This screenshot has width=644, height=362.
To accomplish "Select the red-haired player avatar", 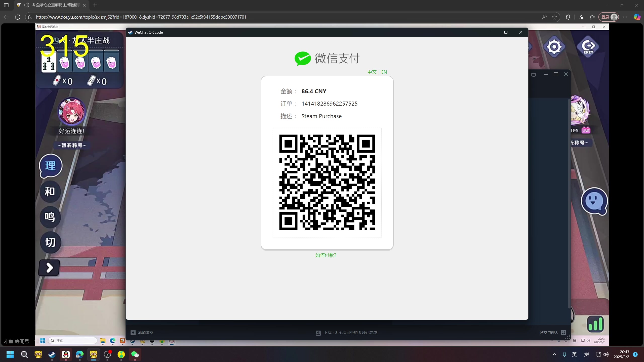I will (72, 112).
